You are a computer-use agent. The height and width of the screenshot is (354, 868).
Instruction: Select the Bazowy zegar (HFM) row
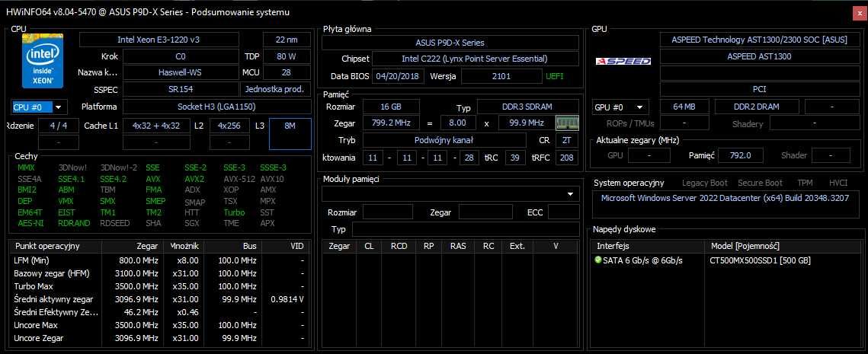click(x=160, y=273)
